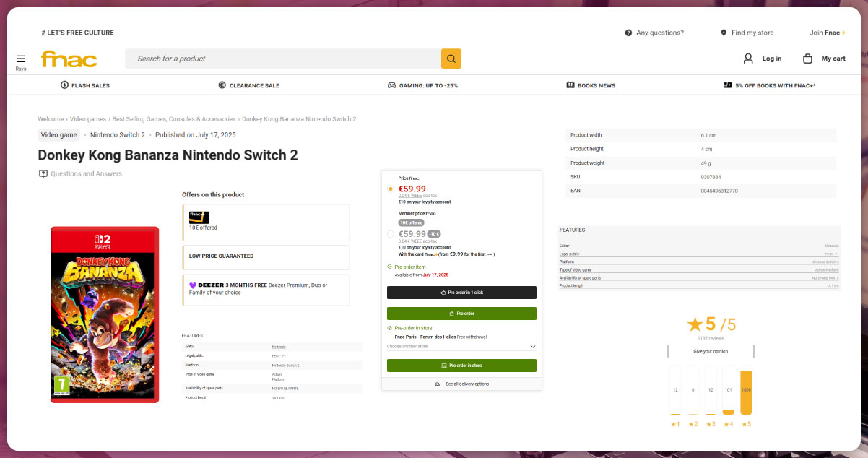Click the Find my store pin icon
The width and height of the screenshot is (868, 458).
[x=724, y=33]
